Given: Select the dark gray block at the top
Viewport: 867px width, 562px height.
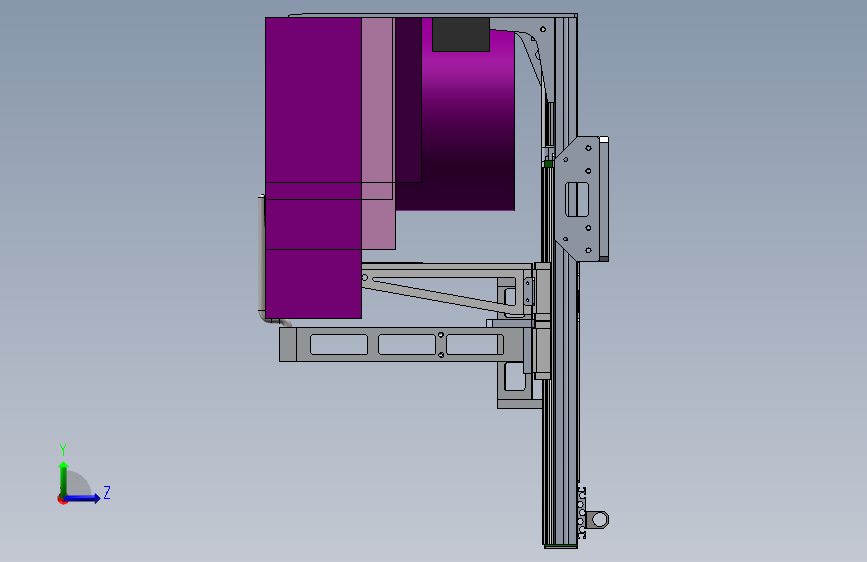Looking at the screenshot, I should (x=461, y=34).
